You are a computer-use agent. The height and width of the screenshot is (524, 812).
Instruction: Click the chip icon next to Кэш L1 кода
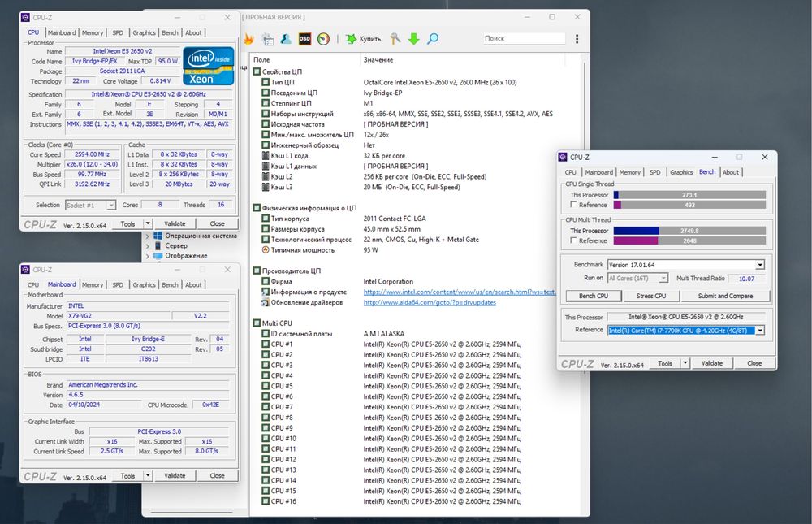pos(266,155)
